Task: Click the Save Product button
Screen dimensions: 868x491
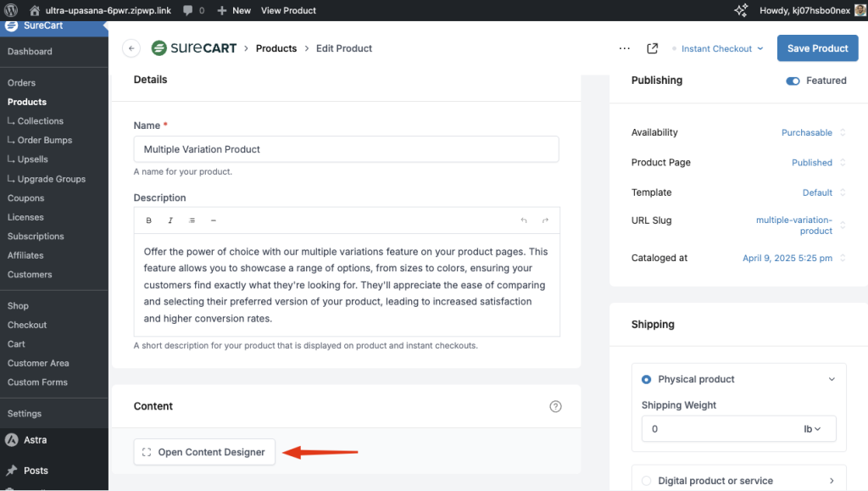Action: [817, 48]
